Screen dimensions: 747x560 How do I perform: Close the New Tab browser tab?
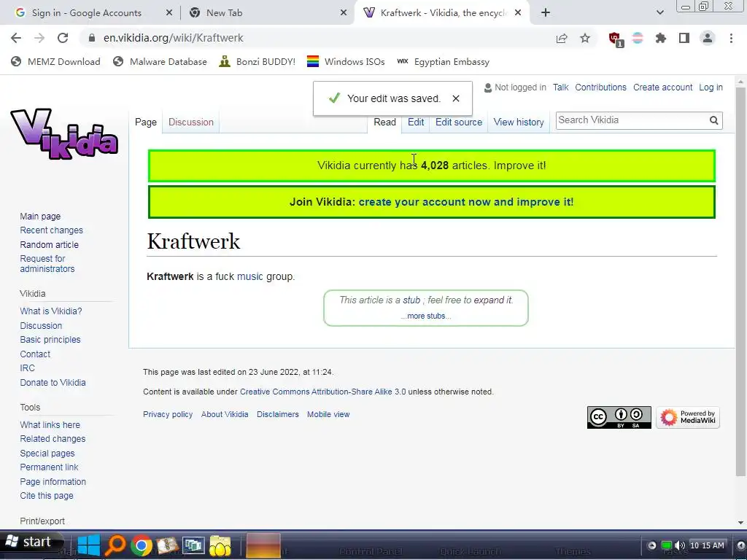coord(344,13)
